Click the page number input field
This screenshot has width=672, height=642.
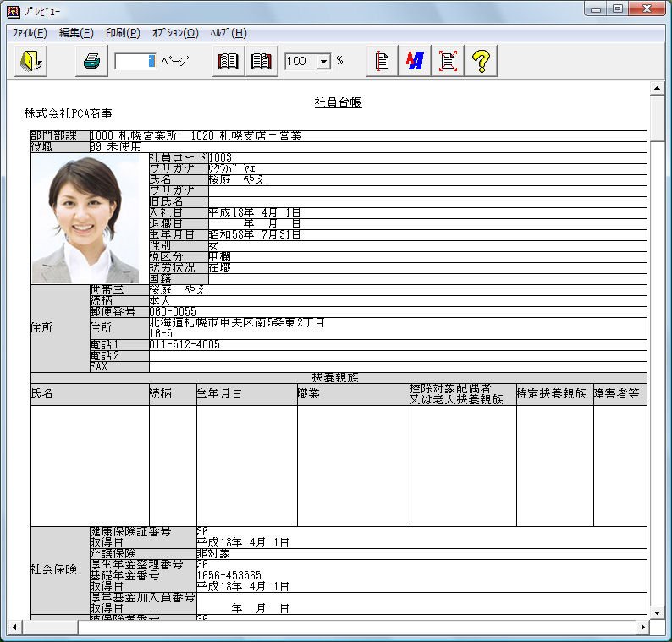tap(135, 61)
